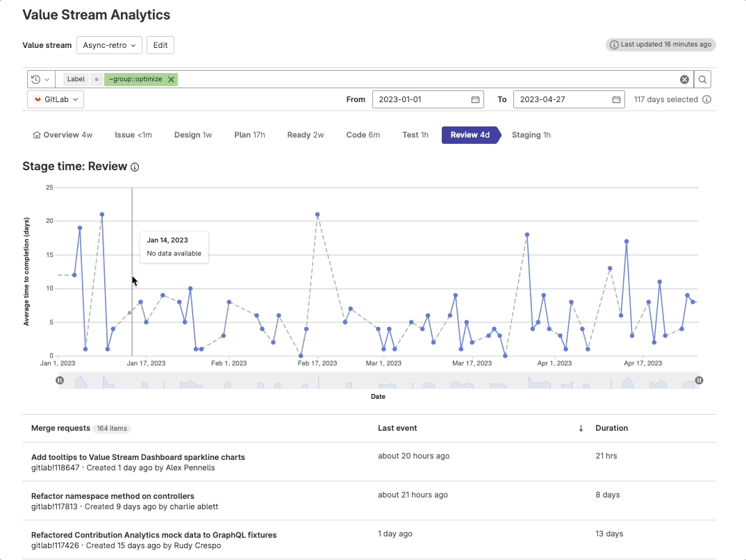The height and width of the screenshot is (560, 746).
Task: Expand the Async-retro value stream dropdown
Action: 109,45
